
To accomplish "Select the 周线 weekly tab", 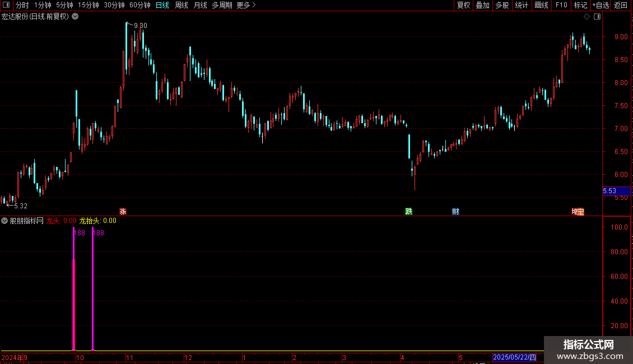I will coord(181,5).
